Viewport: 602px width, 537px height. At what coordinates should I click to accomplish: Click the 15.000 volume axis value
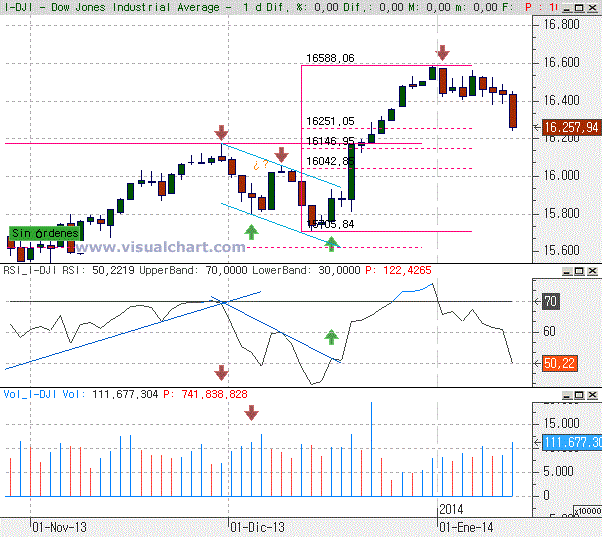click(561, 423)
